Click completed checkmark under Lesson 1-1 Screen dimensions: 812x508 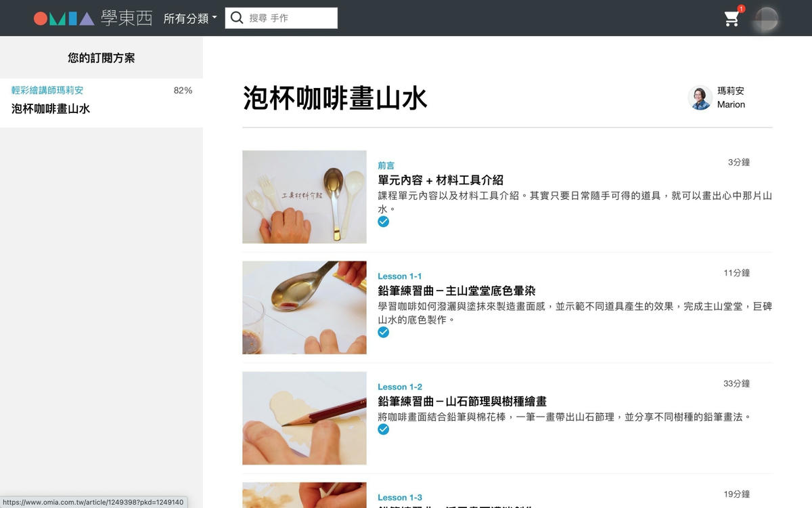point(384,332)
